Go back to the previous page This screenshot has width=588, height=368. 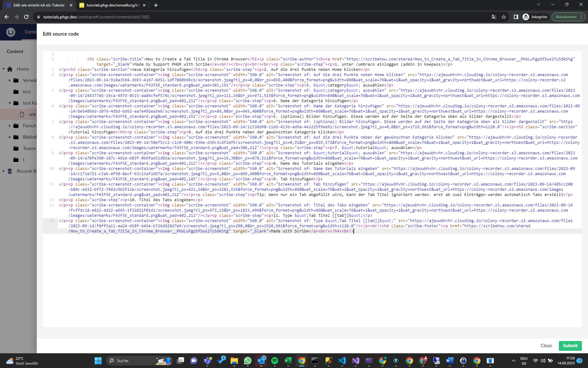7,17
